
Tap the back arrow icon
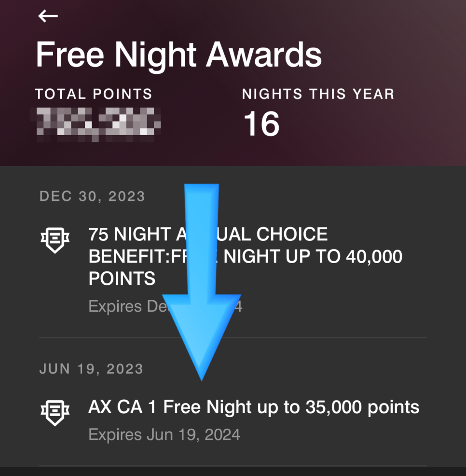pos(48,16)
